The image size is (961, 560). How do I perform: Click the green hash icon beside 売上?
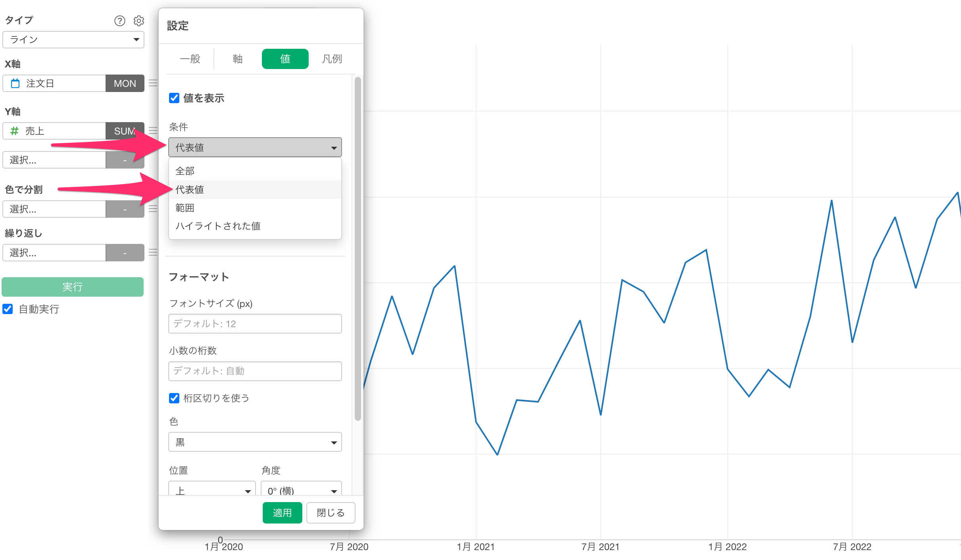pos(14,131)
